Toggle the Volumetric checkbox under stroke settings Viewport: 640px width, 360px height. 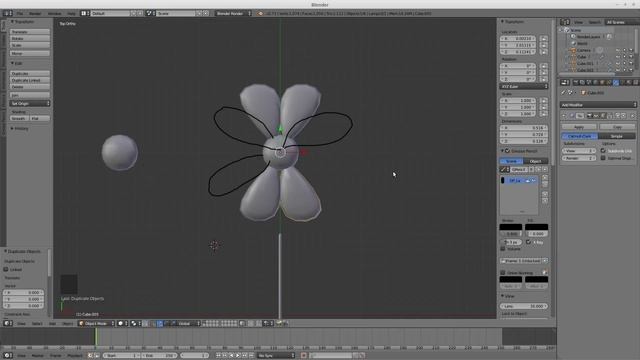pyautogui.click(x=503, y=249)
